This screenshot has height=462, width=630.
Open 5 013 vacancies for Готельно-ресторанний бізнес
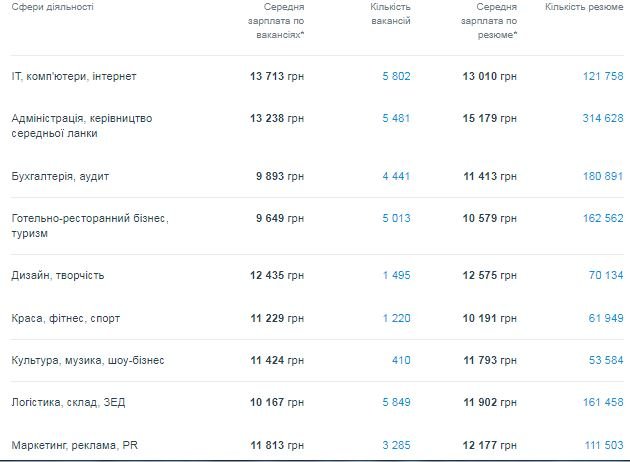pos(396,218)
